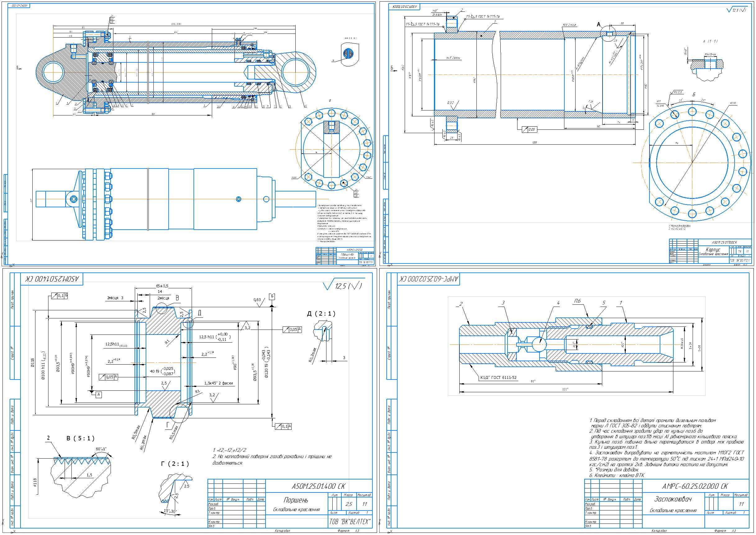The image size is (756, 535).
Task: Click the Поршень title block label
Action: (296, 500)
